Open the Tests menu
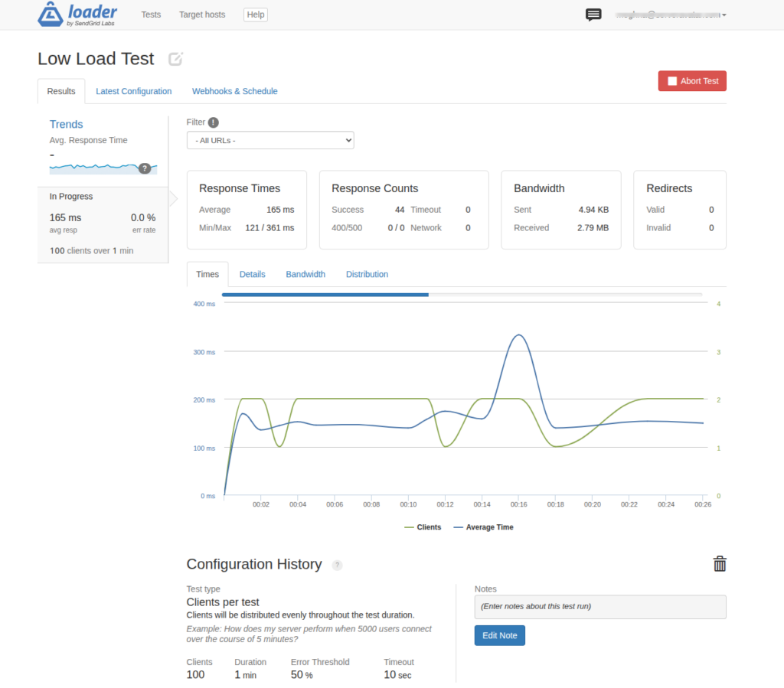Screen dimensions: 784x688 [151, 15]
